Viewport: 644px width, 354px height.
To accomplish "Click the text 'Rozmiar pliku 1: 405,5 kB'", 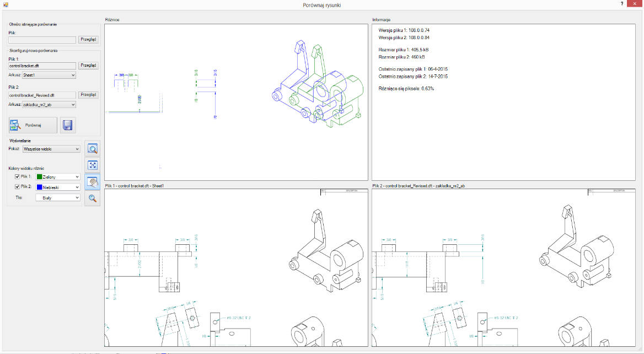I will [403, 50].
